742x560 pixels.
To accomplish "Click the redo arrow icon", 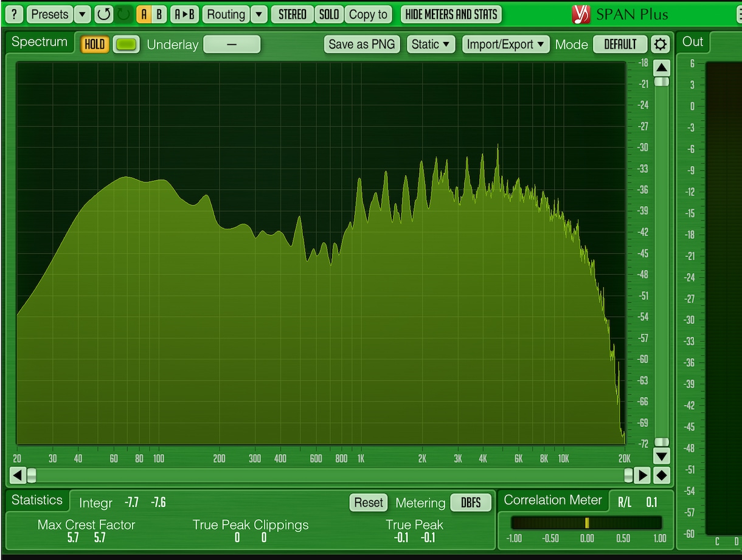I will coord(123,14).
